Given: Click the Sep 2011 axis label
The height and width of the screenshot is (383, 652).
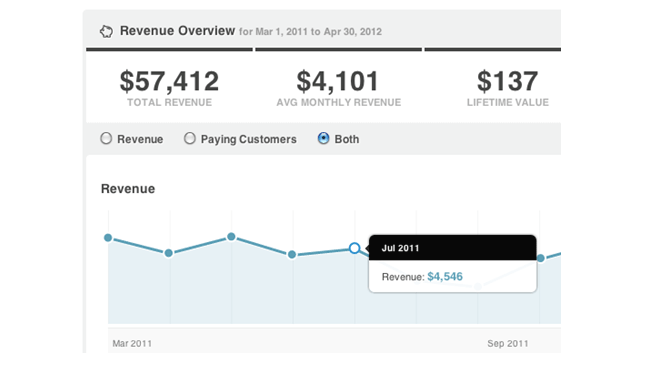Looking at the screenshot, I should [508, 343].
